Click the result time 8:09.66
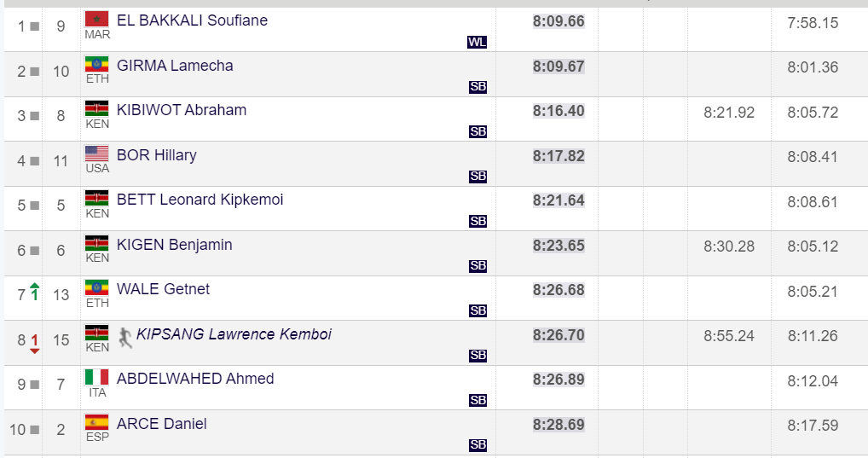This screenshot has height=458, width=868. pos(558,21)
